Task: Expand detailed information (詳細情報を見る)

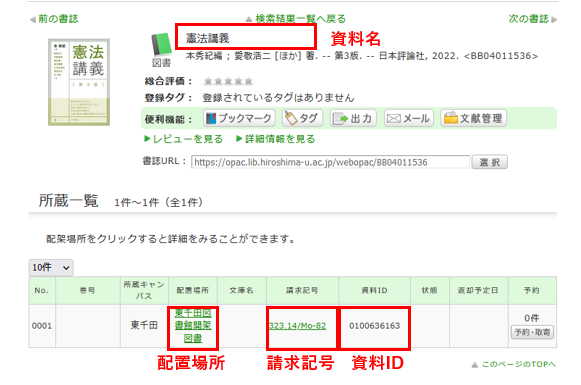Action: coord(276,139)
